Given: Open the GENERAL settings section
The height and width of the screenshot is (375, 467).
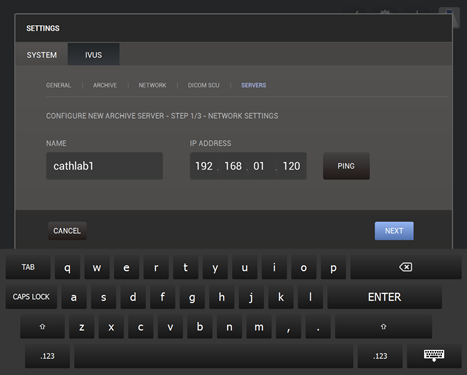Looking at the screenshot, I should [x=58, y=85].
